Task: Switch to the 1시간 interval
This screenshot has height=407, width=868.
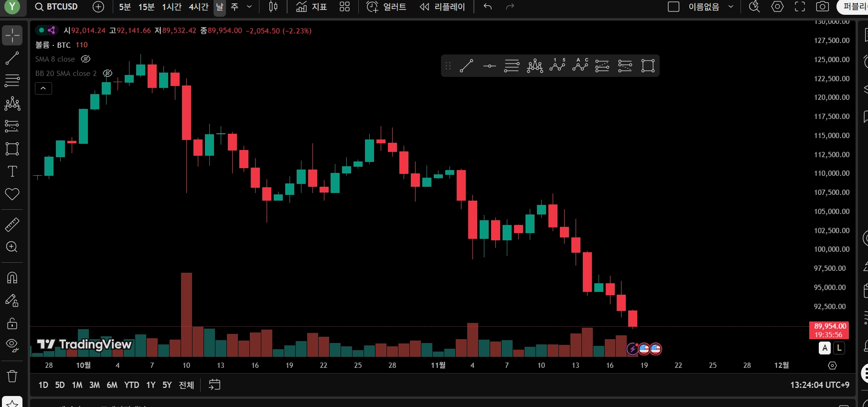Action: [x=171, y=7]
